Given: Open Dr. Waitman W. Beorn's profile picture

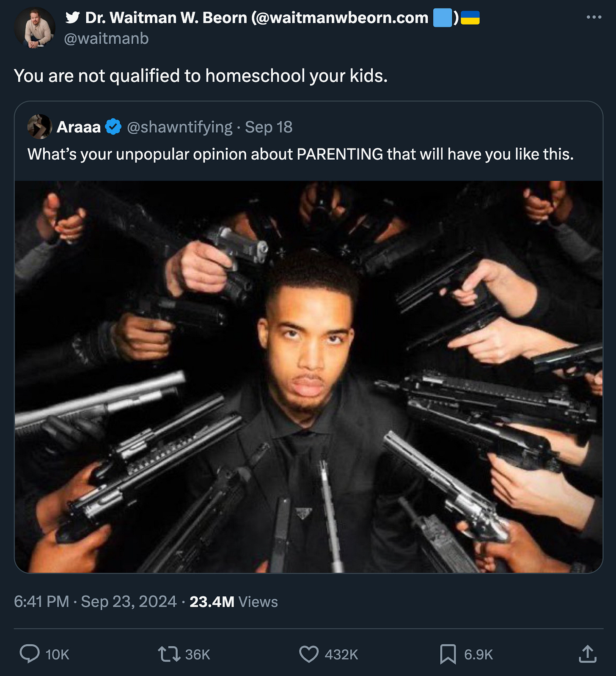Looking at the screenshot, I should pyautogui.click(x=35, y=28).
